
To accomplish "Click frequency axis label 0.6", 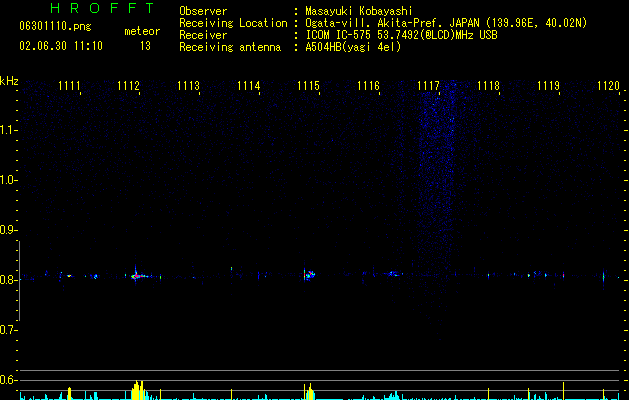I will point(8,380).
